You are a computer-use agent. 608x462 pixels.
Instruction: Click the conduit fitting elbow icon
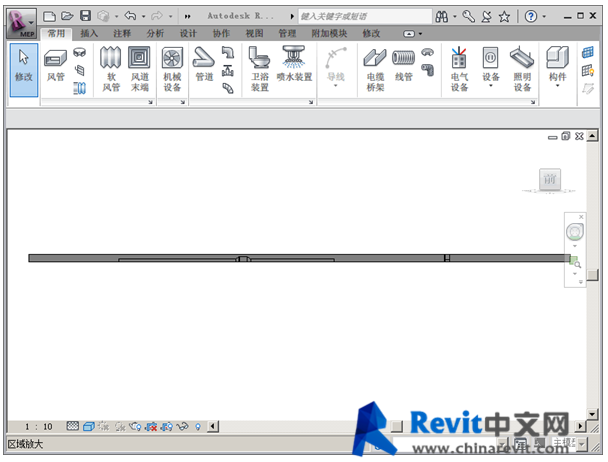click(x=427, y=70)
